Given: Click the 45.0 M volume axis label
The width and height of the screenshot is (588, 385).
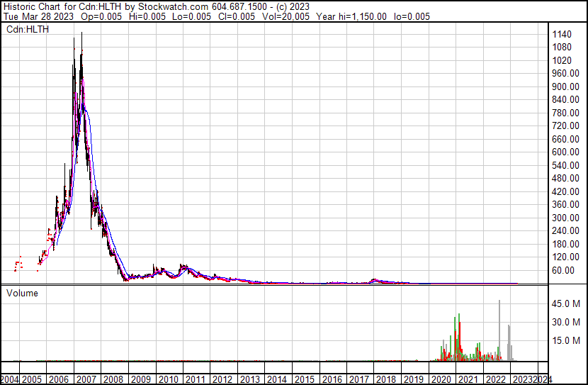Looking at the screenshot, I should tap(567, 303).
